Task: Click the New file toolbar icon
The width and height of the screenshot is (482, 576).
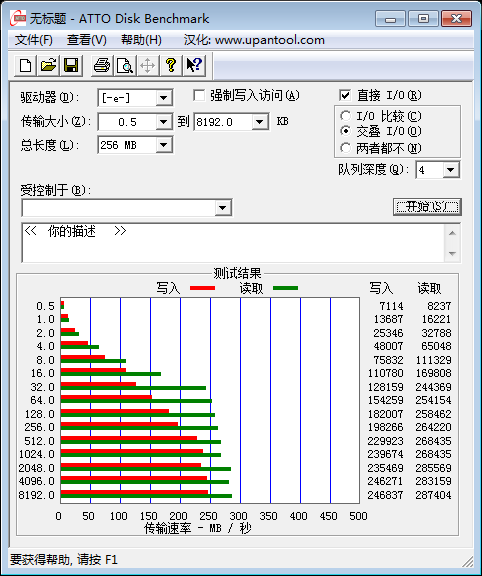Action: click(25, 66)
